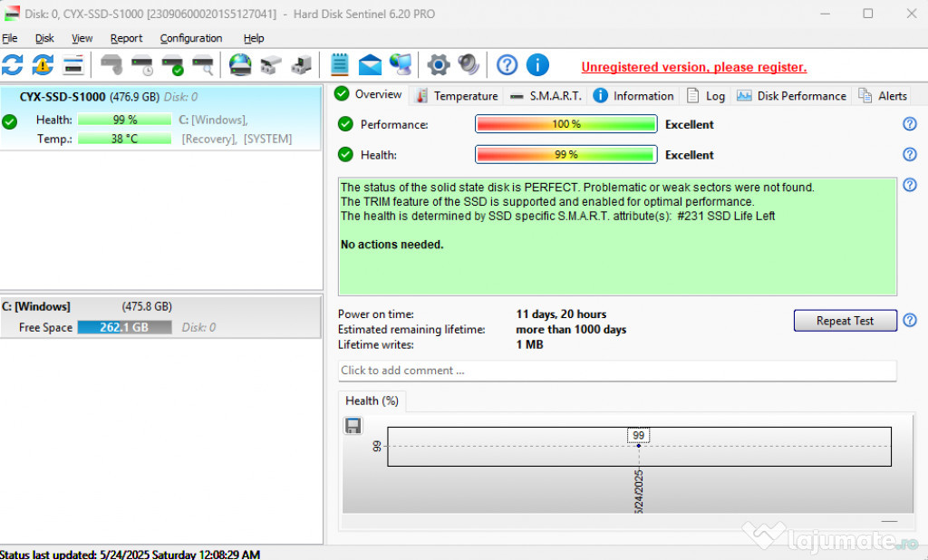Open the View menu
This screenshot has height=560, width=928.
pyautogui.click(x=82, y=38)
